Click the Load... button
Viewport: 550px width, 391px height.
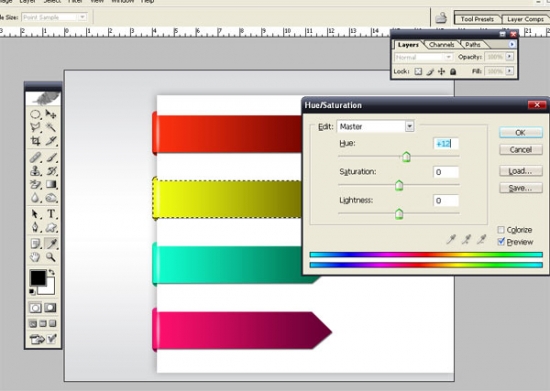click(521, 171)
